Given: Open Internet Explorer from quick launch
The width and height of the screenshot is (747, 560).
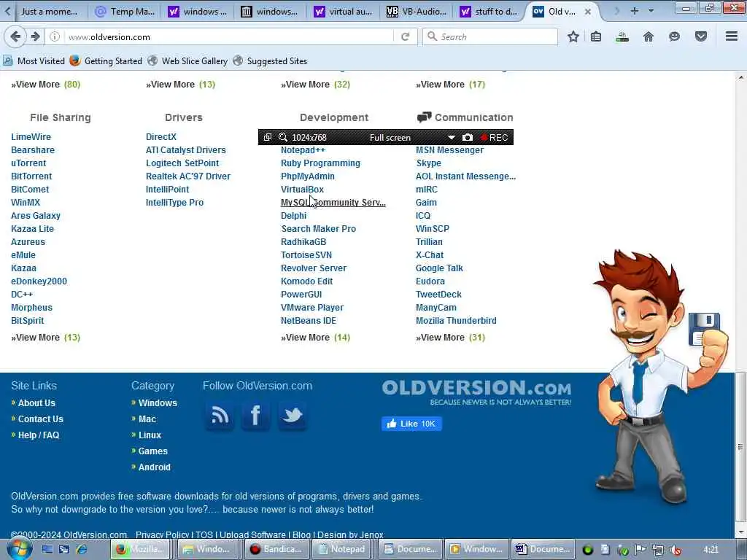Looking at the screenshot, I should click(x=82, y=549).
